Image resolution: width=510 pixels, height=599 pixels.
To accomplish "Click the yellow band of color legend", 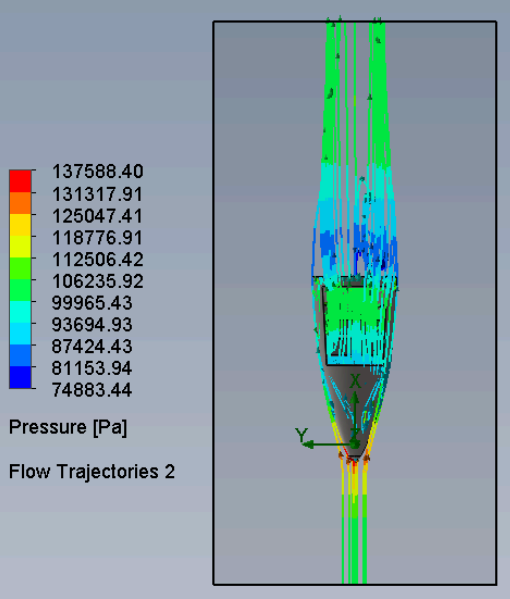I will click(x=20, y=225).
